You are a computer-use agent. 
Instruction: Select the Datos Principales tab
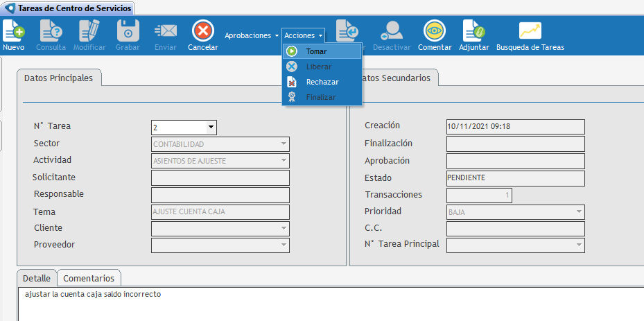pos(58,78)
